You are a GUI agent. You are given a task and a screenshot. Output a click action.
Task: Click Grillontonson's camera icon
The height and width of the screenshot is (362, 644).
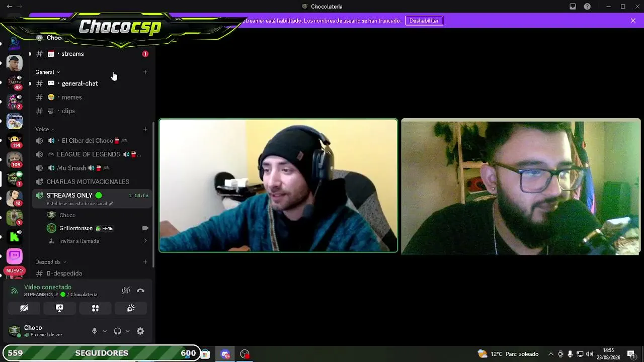(145, 228)
